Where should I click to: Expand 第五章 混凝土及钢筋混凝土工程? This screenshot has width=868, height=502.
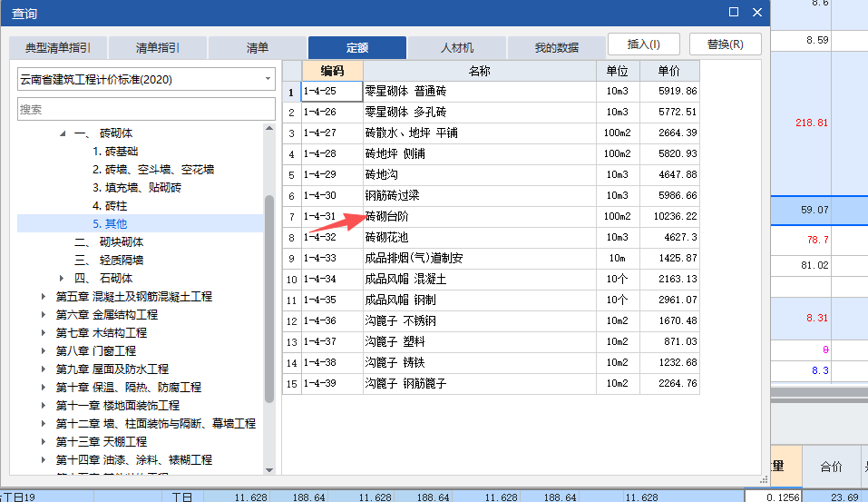44,297
